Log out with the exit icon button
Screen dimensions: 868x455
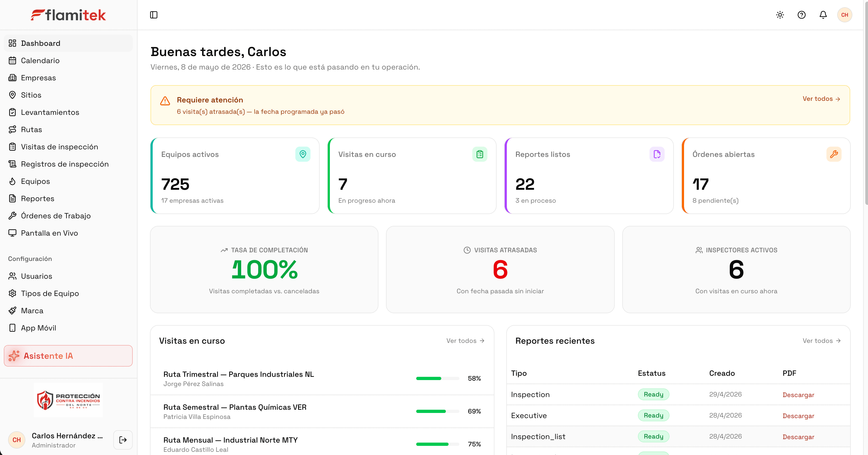pyautogui.click(x=123, y=440)
